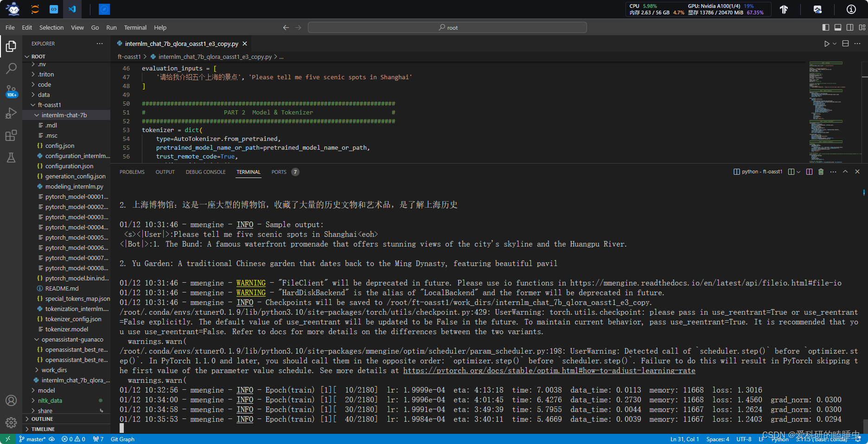Image resolution: width=868 pixels, height=444 pixels.
Task: Switch to the DEBUG CONSOLE tab
Action: pyautogui.click(x=206, y=172)
